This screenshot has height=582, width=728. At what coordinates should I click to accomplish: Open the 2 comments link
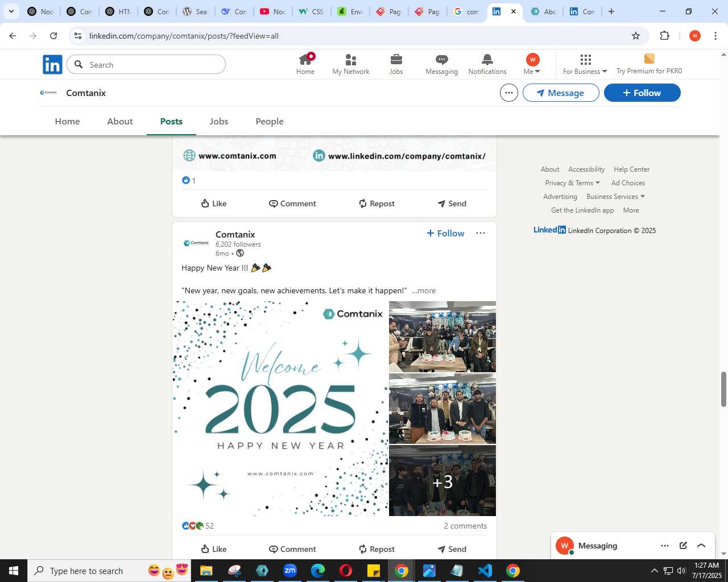(x=465, y=526)
